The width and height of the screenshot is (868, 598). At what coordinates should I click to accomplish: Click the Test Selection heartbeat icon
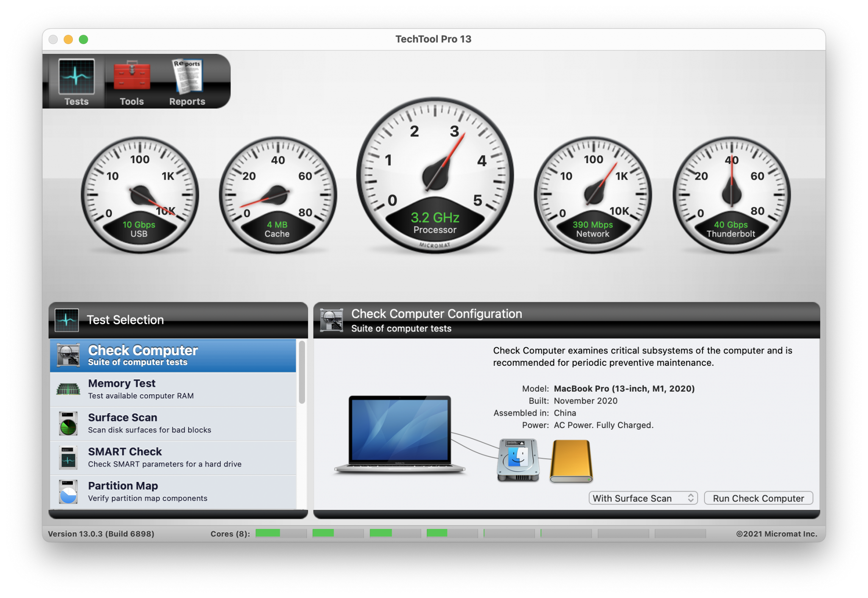click(67, 320)
